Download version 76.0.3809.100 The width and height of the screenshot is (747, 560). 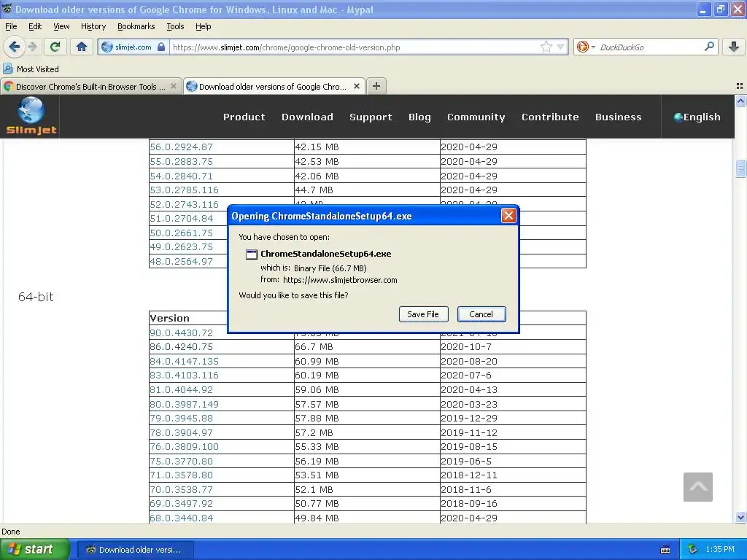pos(184,447)
